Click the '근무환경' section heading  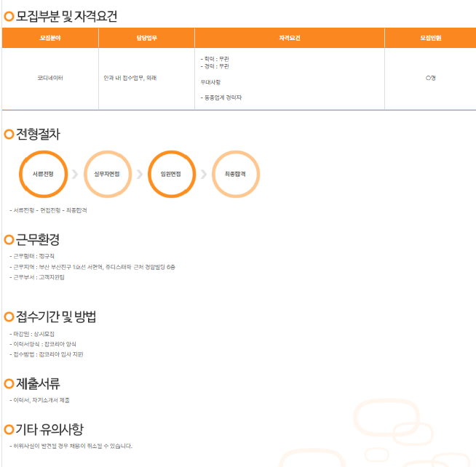37,240
